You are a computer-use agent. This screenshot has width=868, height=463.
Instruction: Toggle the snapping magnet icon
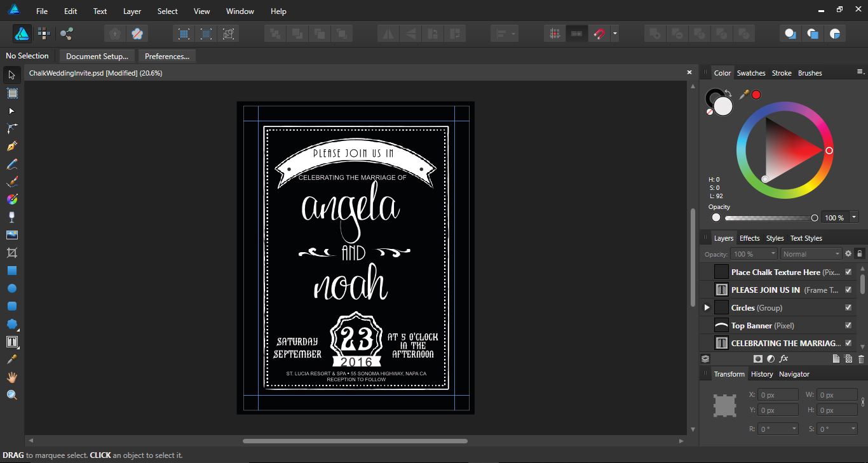(599, 34)
